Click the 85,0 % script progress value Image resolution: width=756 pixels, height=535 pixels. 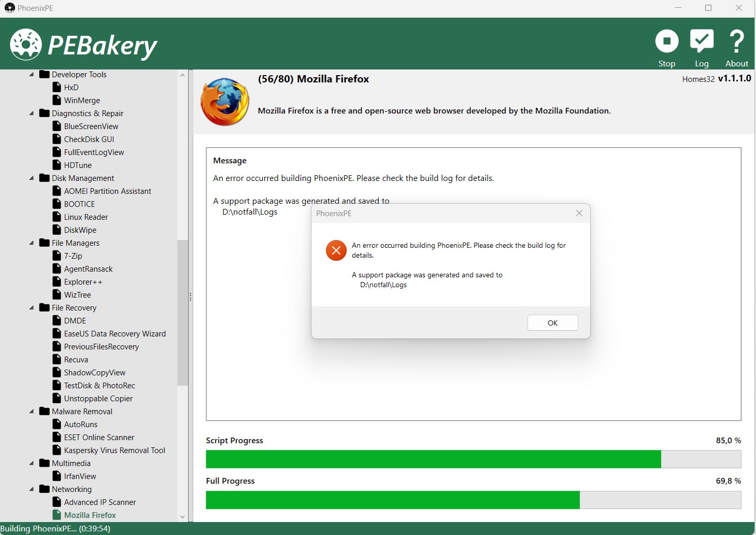[729, 440]
